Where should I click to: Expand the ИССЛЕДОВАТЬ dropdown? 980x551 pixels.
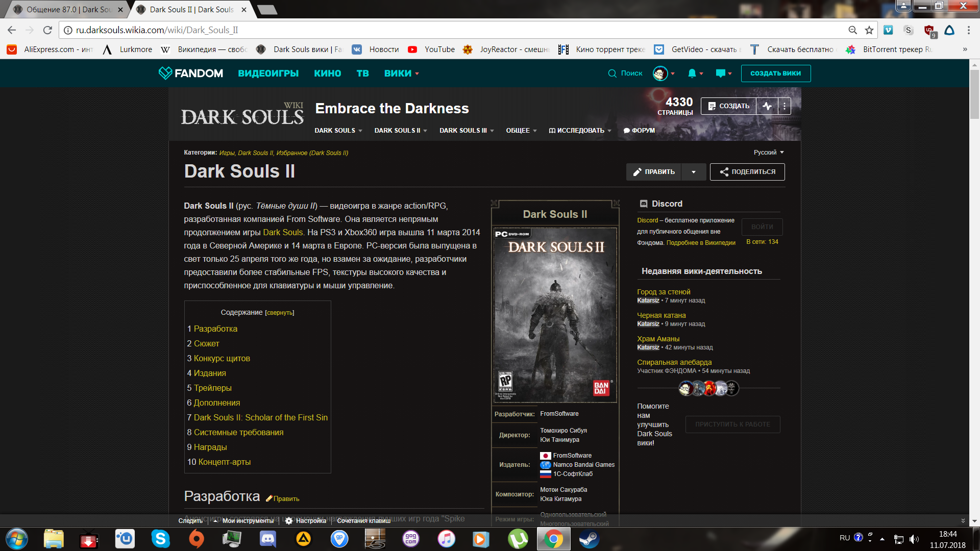pos(580,131)
